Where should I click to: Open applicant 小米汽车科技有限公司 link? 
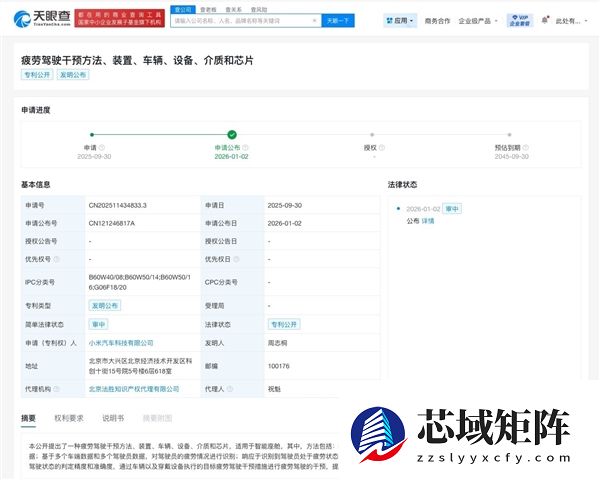click(x=121, y=343)
